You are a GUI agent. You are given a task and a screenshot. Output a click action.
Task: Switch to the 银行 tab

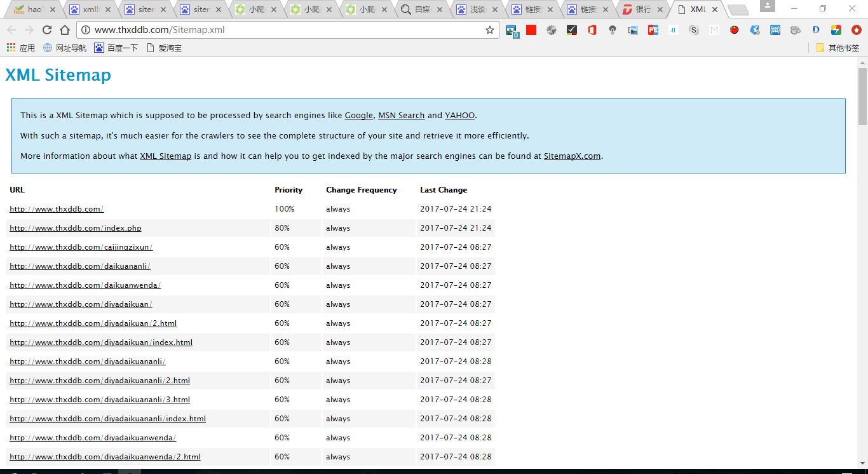(643, 10)
